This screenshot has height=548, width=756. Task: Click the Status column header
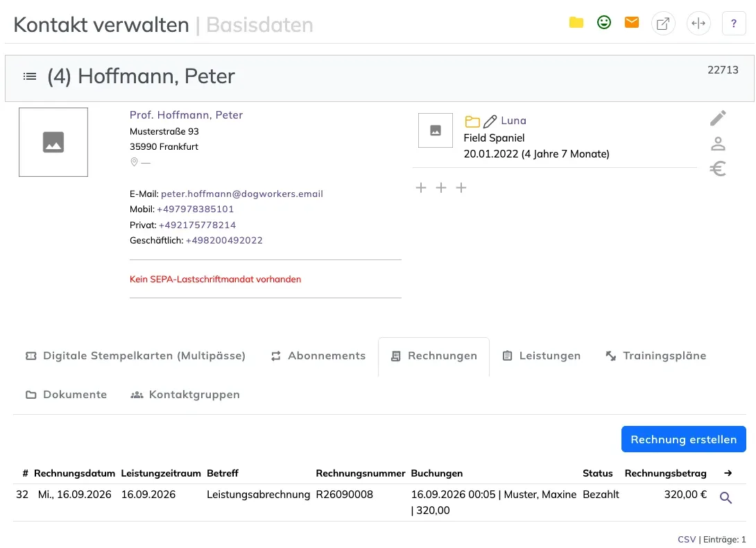click(x=598, y=473)
